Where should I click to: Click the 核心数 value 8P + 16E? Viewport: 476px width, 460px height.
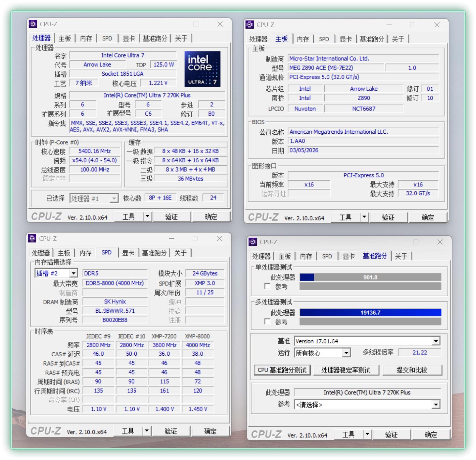tap(160, 198)
